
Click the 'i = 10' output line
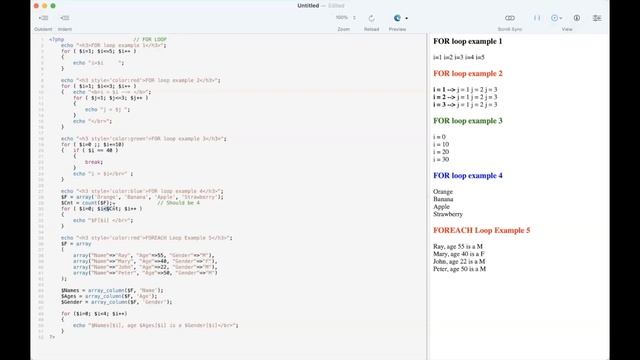coord(441,144)
